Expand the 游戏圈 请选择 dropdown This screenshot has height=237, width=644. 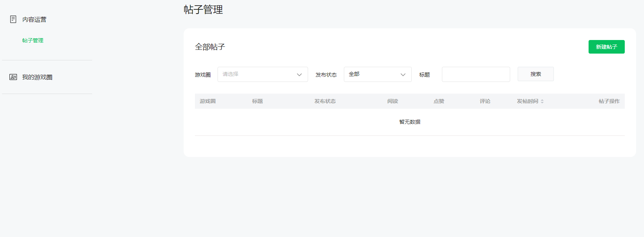pyautogui.click(x=263, y=74)
